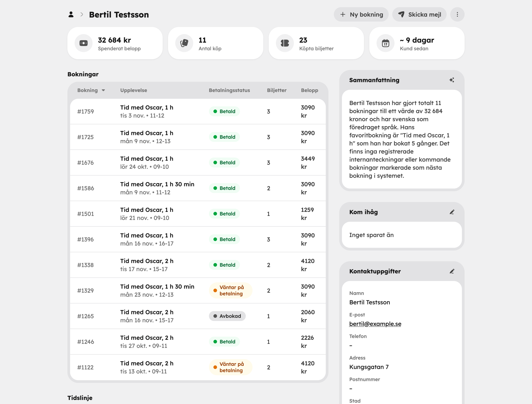The width and height of the screenshot is (532, 404).
Task: Click the summary paragraph about Bertil Testsson
Action: click(x=400, y=139)
